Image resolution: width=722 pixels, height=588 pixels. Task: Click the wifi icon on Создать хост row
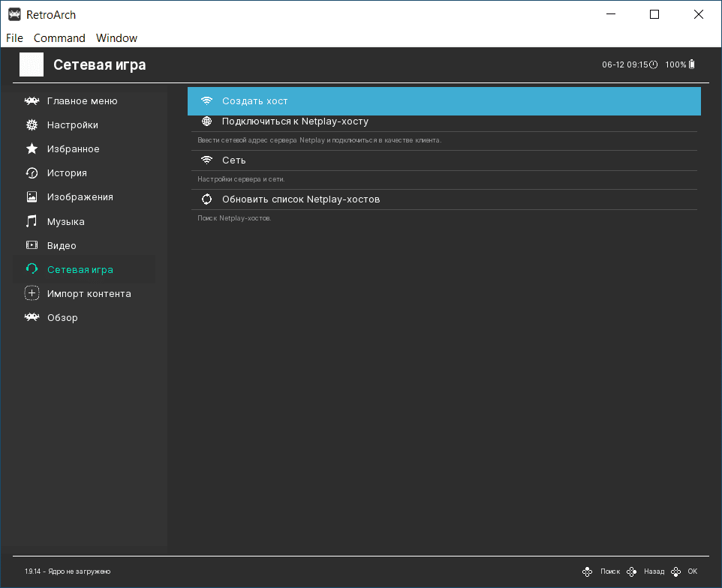[206, 100]
